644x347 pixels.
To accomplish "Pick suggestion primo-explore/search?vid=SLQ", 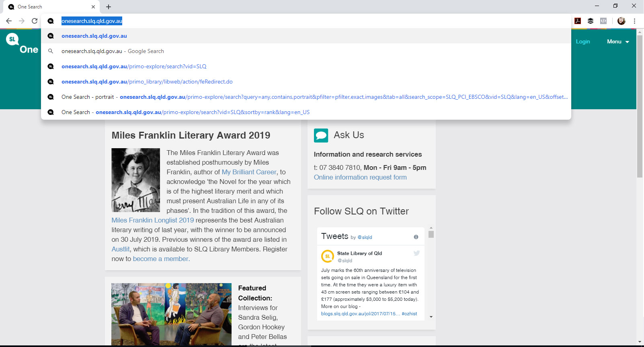I will click(306, 66).
